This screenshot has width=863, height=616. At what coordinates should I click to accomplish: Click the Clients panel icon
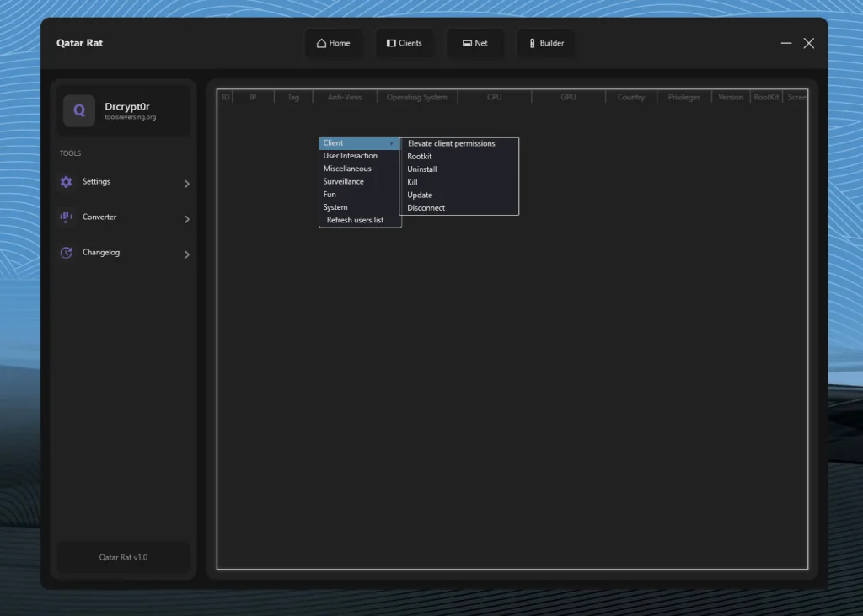(391, 44)
